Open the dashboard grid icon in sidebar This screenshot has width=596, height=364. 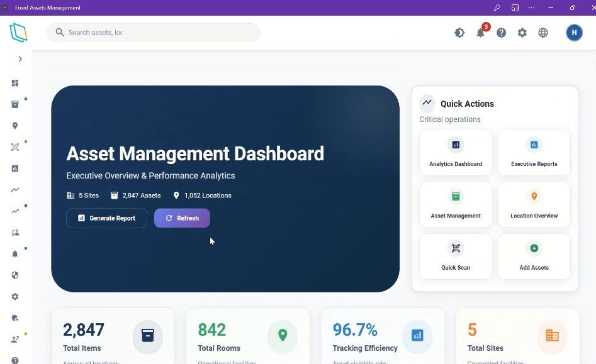tap(15, 83)
